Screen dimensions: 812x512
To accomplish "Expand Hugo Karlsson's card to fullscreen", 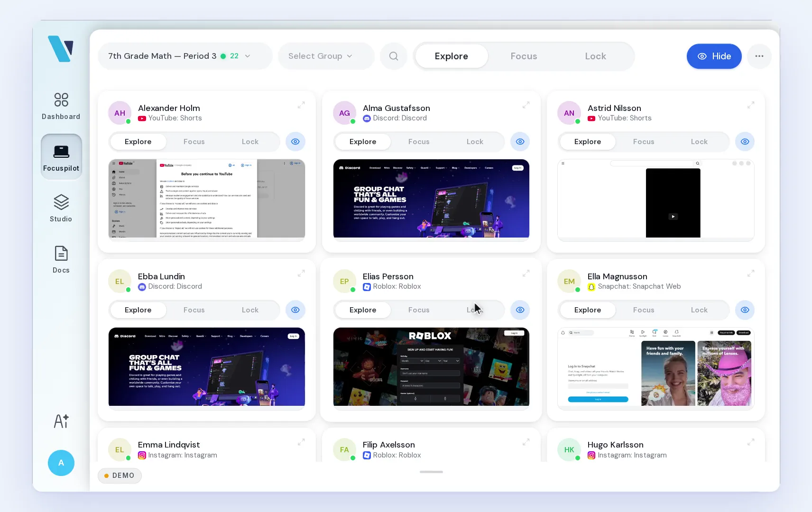I will point(751,442).
